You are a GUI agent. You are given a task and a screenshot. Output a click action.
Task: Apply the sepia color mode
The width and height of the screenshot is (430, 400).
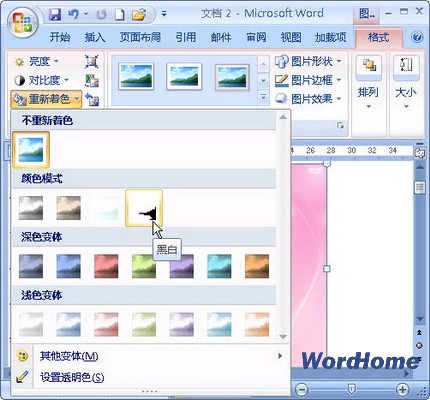click(x=69, y=208)
